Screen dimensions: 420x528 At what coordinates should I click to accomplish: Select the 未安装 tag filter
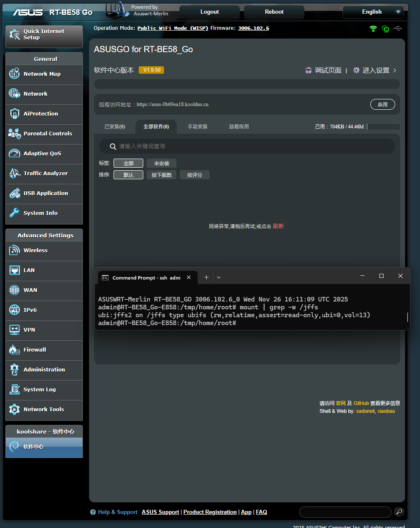162,163
